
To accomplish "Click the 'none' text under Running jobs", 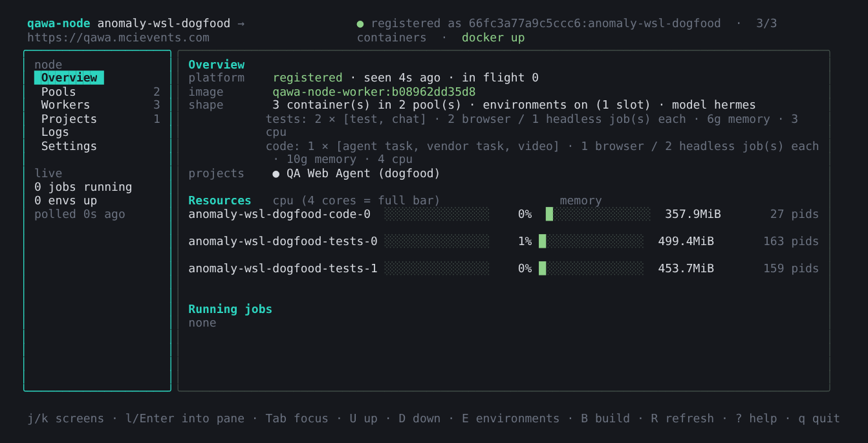I will click(202, 323).
